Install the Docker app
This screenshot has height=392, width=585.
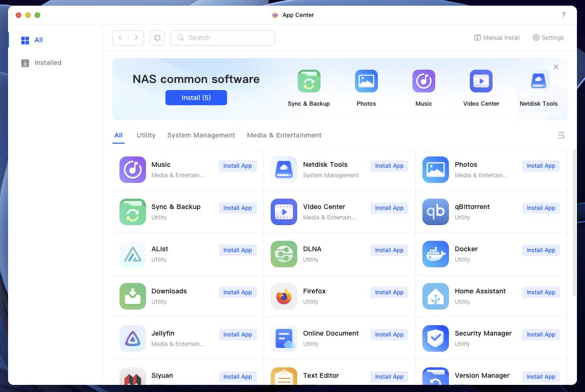pos(541,250)
